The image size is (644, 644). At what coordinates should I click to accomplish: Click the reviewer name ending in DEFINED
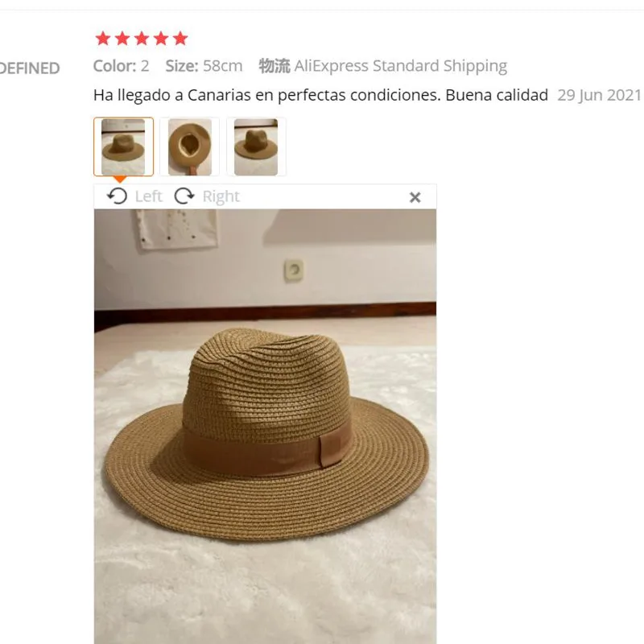pyautogui.click(x=30, y=68)
